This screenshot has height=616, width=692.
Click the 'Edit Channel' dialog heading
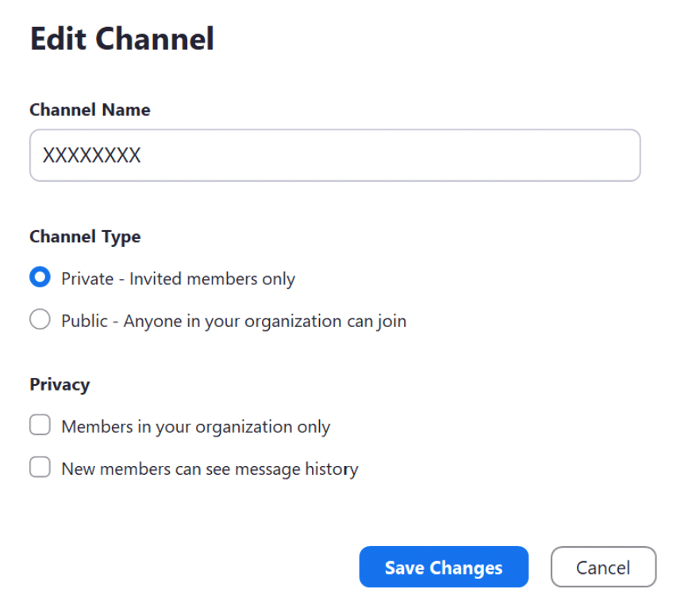(122, 39)
